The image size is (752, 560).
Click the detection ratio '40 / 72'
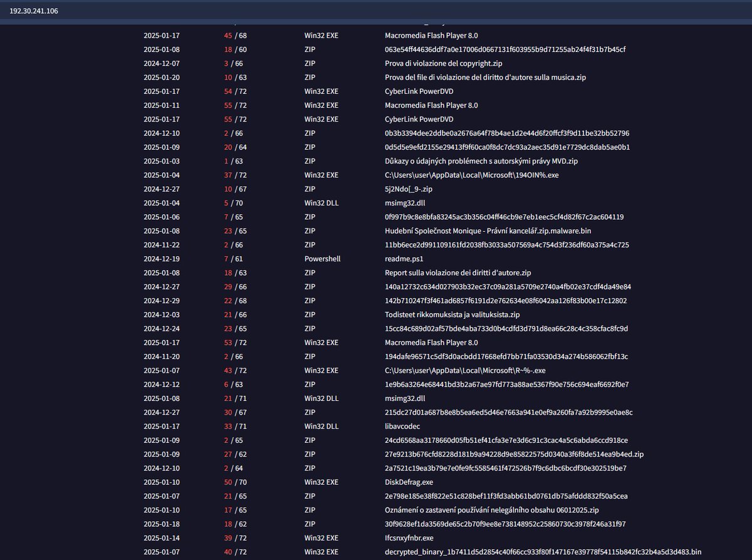coord(235,552)
